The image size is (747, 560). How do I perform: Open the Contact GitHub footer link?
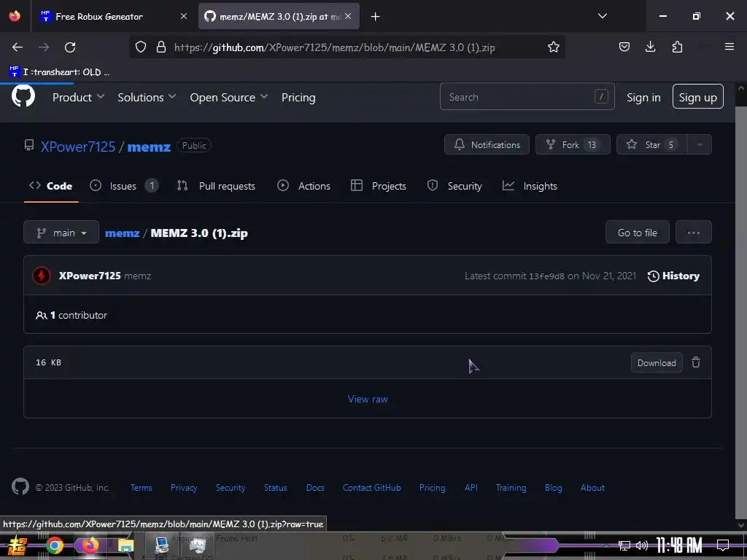coord(371,488)
